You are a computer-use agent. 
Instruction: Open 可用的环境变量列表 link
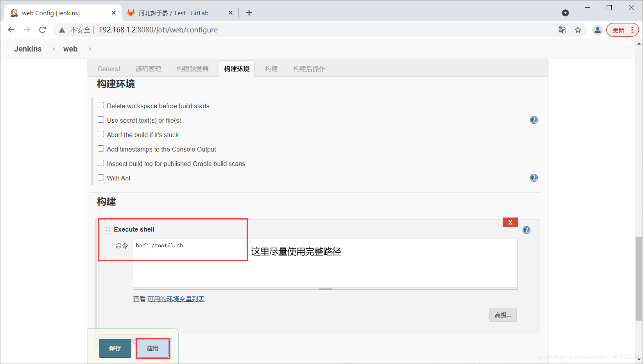coord(176,299)
